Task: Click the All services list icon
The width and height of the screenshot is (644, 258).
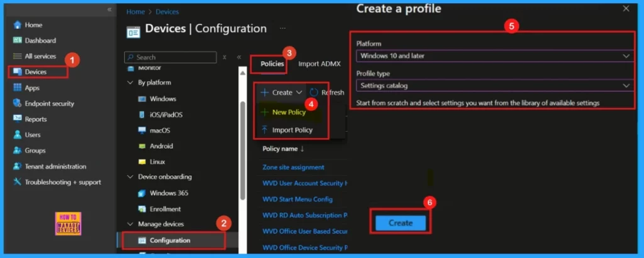Action: pos(17,56)
